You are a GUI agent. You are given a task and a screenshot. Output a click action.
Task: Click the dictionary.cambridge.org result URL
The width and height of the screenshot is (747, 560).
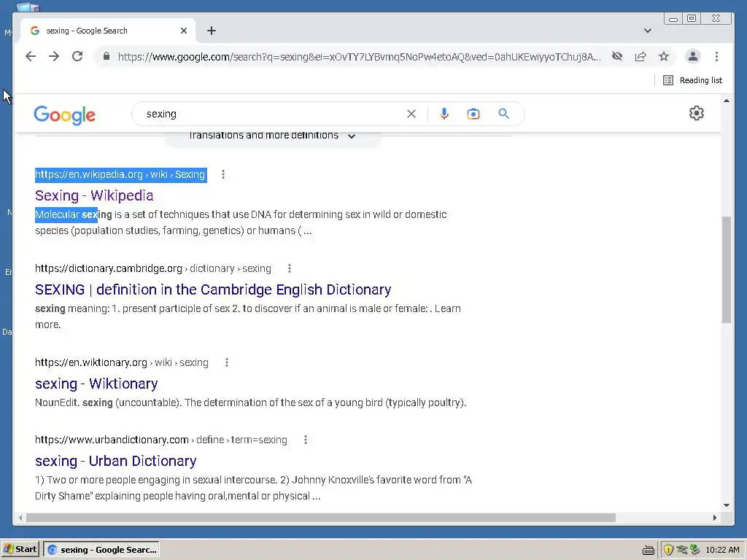[x=153, y=268]
